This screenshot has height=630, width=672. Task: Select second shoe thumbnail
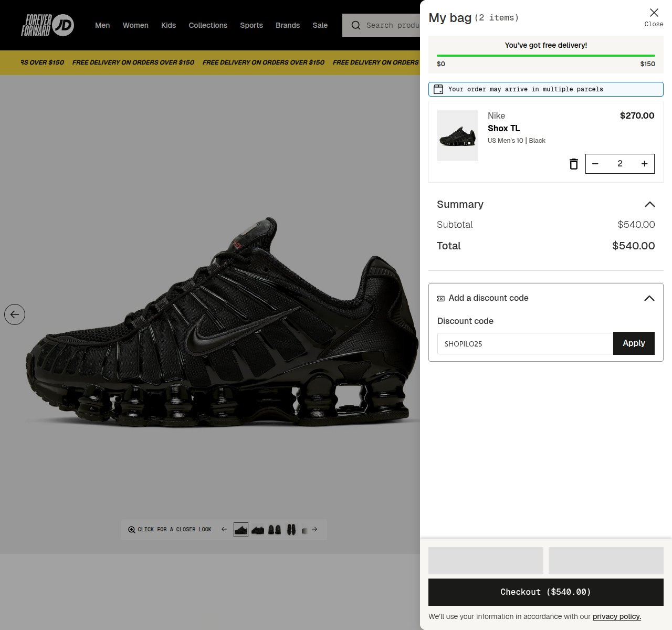tap(258, 530)
